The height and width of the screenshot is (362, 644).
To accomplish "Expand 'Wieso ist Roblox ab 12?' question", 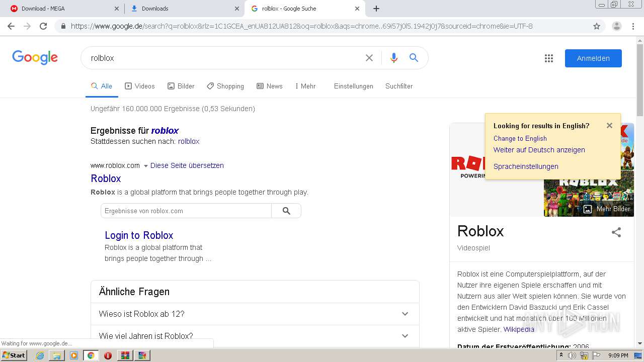I will coord(255,314).
